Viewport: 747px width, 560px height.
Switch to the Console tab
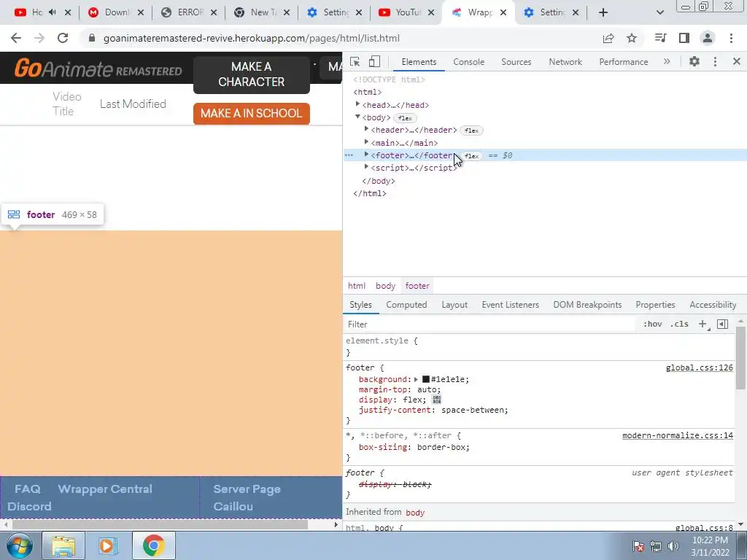[x=468, y=62]
